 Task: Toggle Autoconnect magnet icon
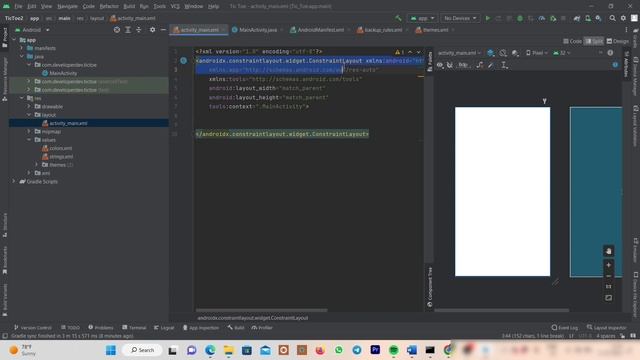coord(450,65)
